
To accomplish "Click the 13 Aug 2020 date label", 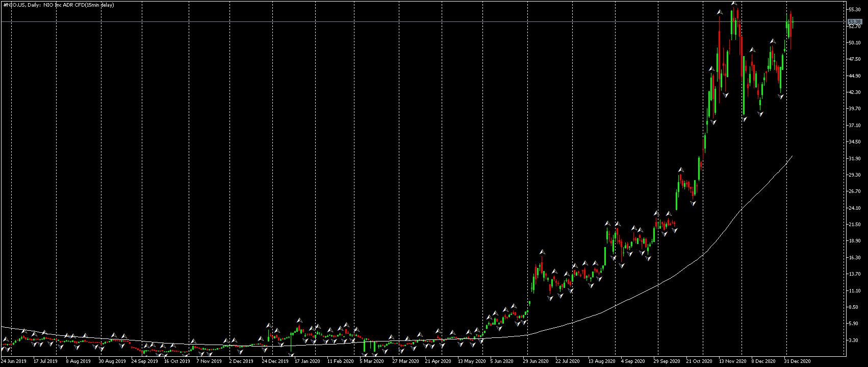I will pos(602,361).
